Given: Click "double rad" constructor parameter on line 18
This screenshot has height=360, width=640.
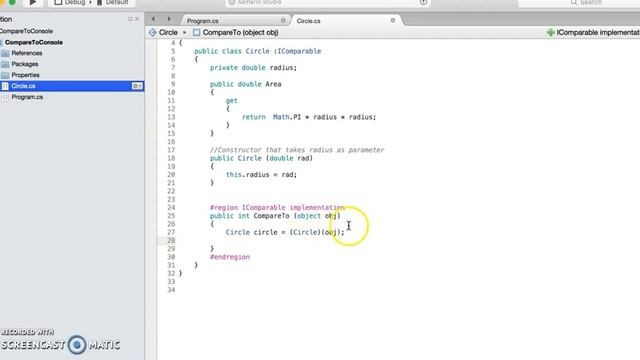Looking at the screenshot, I should 289,158.
